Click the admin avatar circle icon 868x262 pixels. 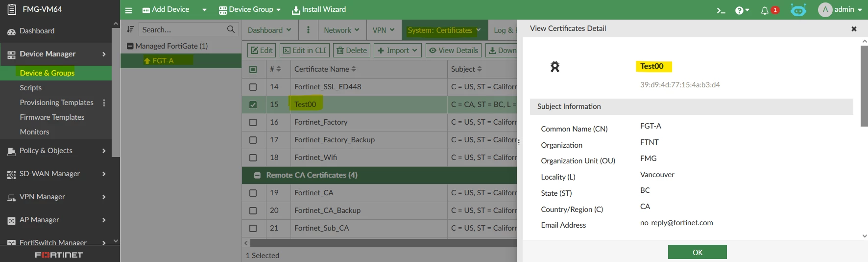825,9
